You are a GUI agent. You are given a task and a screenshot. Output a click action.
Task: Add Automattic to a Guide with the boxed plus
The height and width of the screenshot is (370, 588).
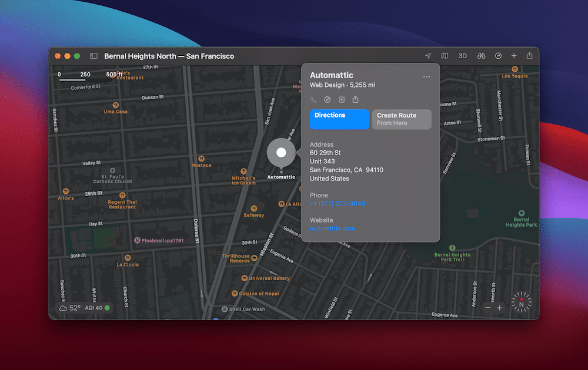pos(342,99)
